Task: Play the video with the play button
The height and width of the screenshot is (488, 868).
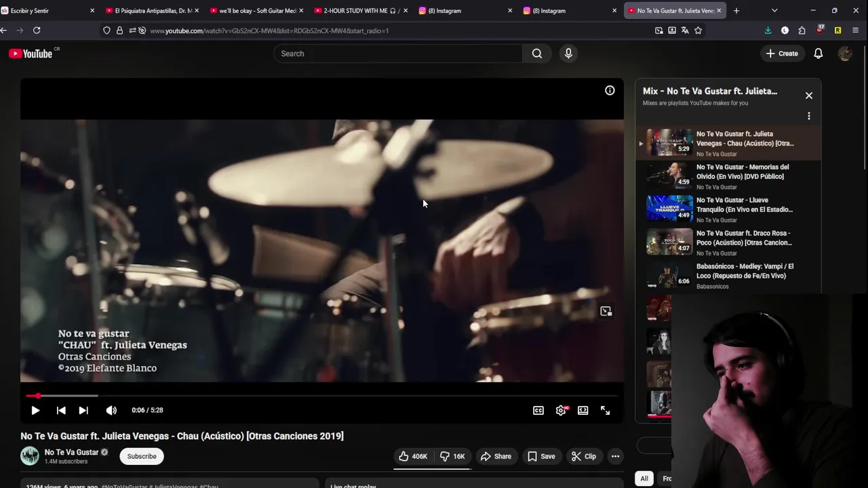Action: tap(35, 410)
